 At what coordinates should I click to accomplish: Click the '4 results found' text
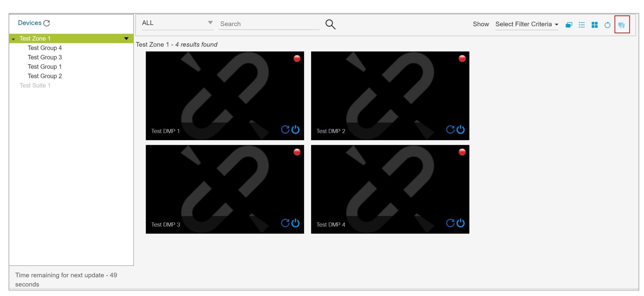[x=196, y=45]
